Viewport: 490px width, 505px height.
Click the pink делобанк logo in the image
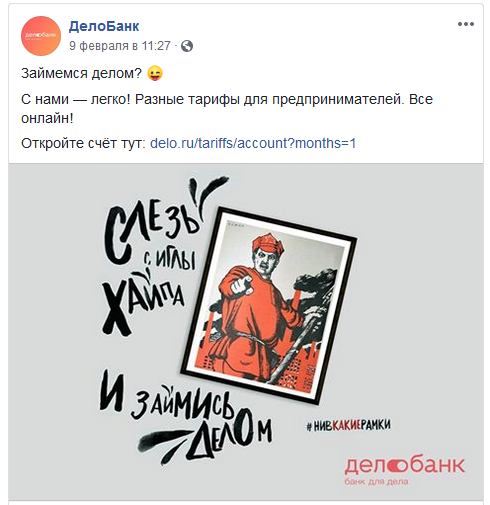click(404, 464)
